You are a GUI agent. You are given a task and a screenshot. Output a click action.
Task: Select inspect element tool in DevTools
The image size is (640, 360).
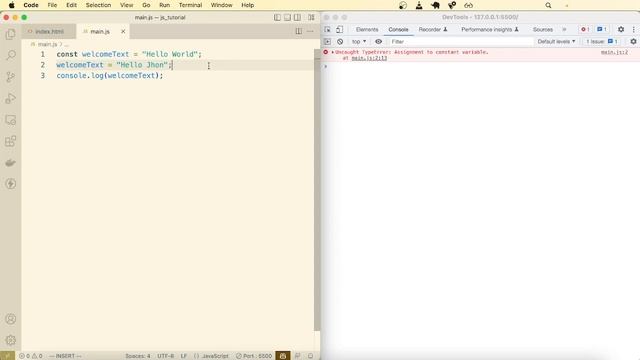point(327,29)
